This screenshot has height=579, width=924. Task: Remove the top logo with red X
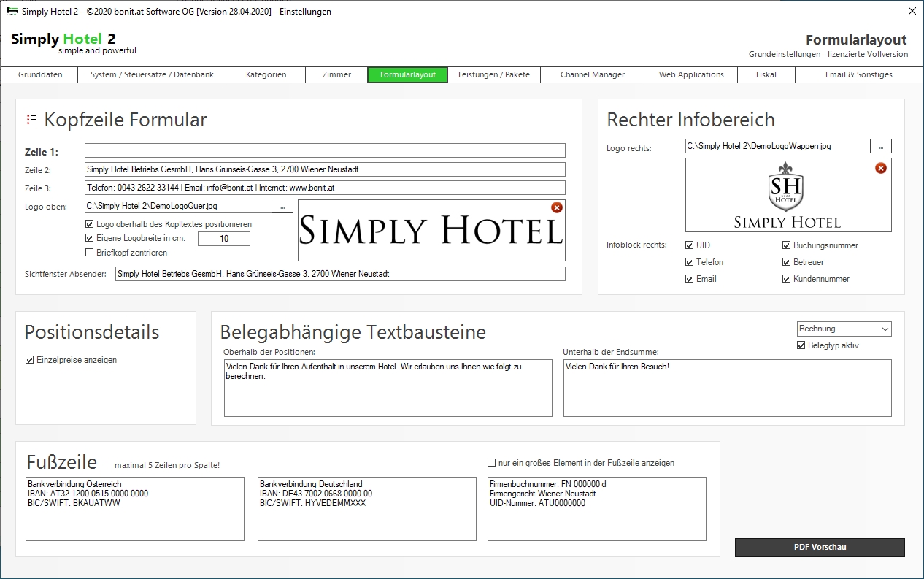point(557,208)
